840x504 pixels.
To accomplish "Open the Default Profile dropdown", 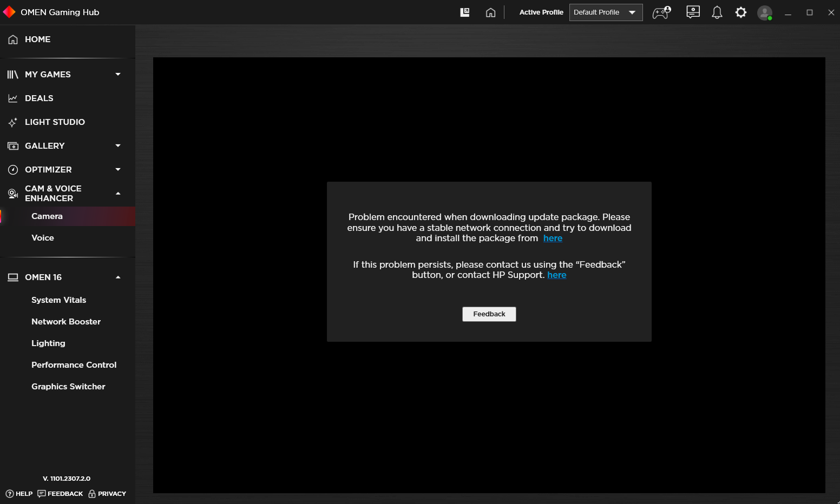I will 605,12.
